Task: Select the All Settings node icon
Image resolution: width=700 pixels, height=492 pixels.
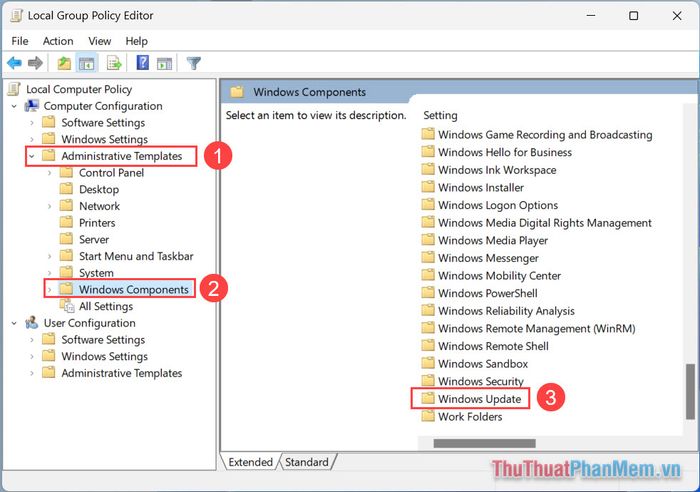Action: click(x=67, y=306)
